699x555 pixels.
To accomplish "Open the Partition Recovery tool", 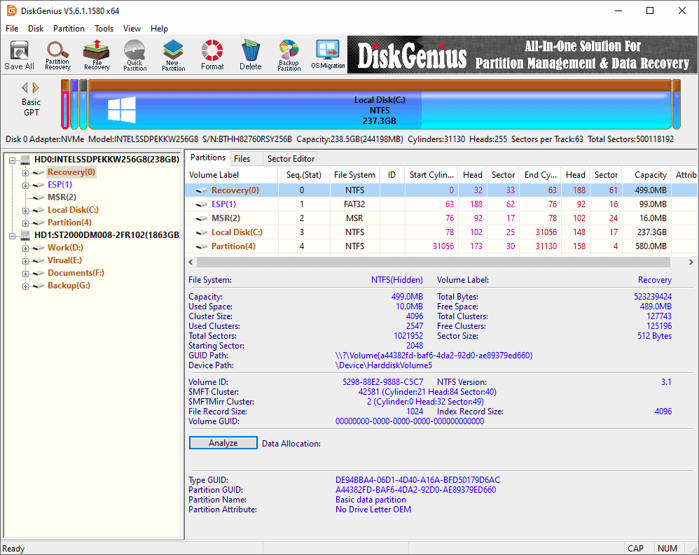I will pyautogui.click(x=58, y=54).
